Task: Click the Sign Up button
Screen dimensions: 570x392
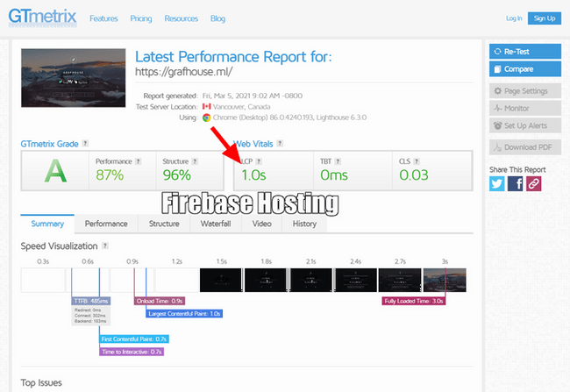Action: (x=545, y=18)
